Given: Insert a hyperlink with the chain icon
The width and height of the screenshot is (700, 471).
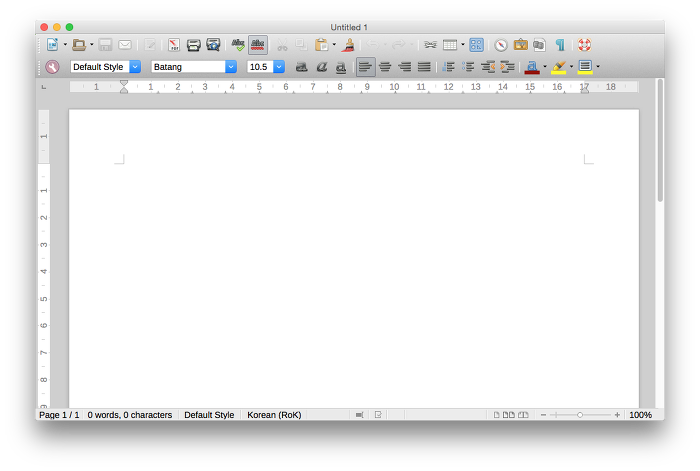Looking at the screenshot, I should [430, 45].
